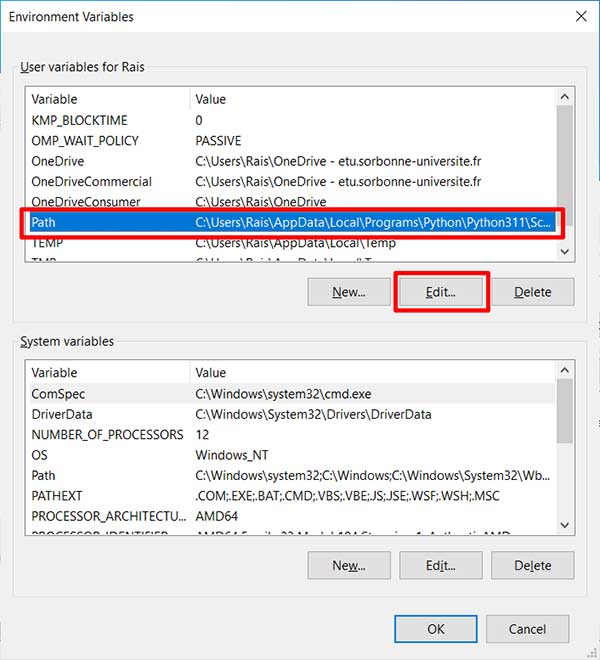Viewport: 600px width, 660px height.
Task: Select the user Path variable row
Action: click(290, 223)
